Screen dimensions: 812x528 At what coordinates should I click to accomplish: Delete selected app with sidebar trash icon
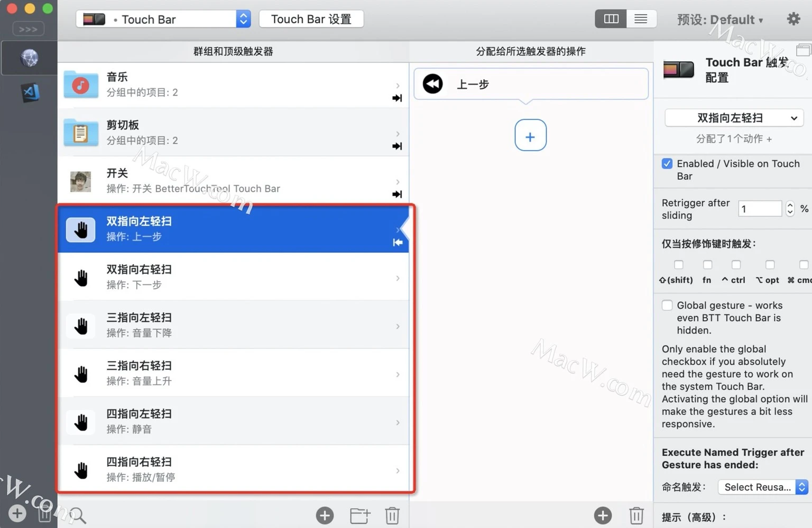tap(45, 513)
